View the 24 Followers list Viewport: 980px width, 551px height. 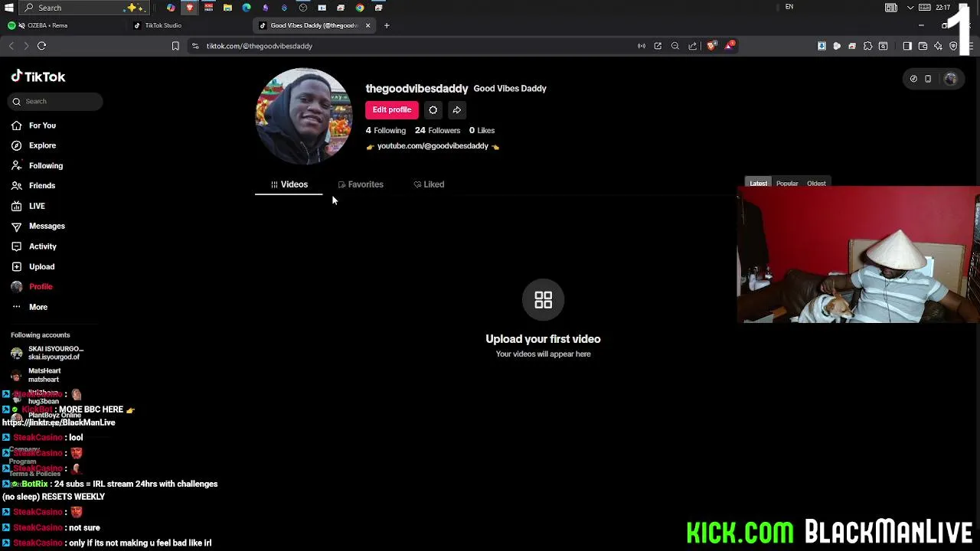click(437, 130)
